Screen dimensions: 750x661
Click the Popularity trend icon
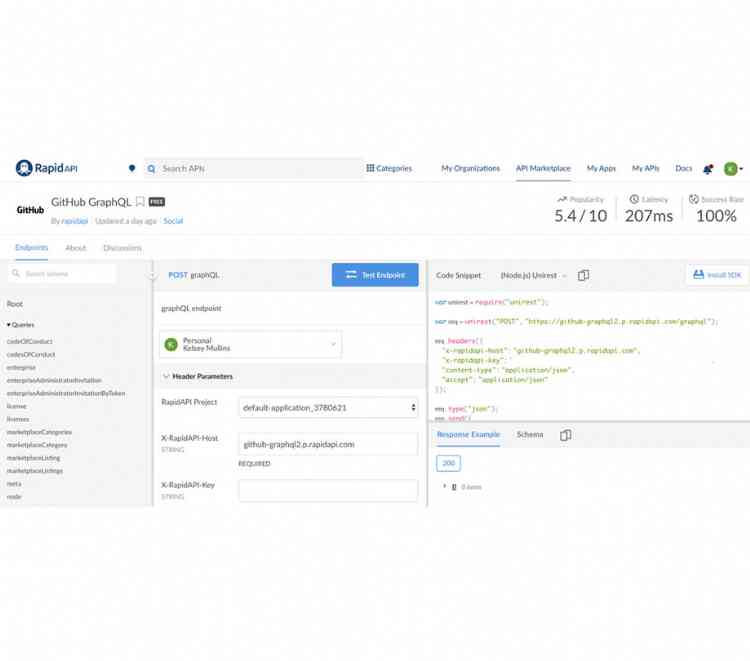(562, 199)
